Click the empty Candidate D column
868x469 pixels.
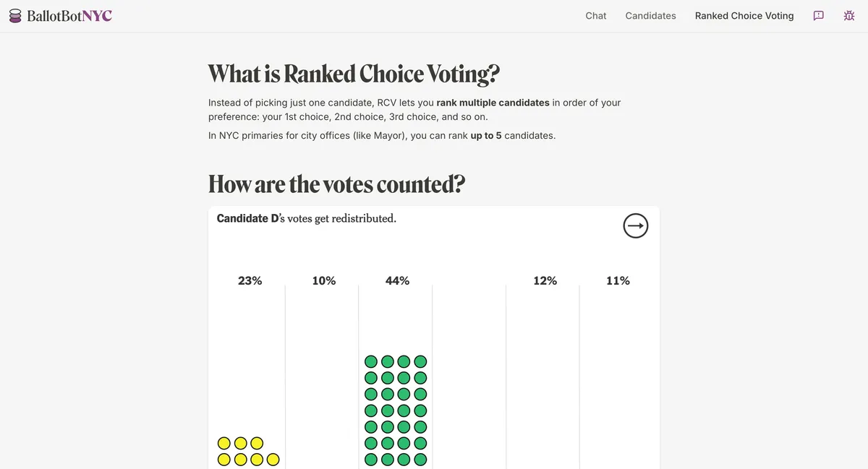[x=469, y=376]
